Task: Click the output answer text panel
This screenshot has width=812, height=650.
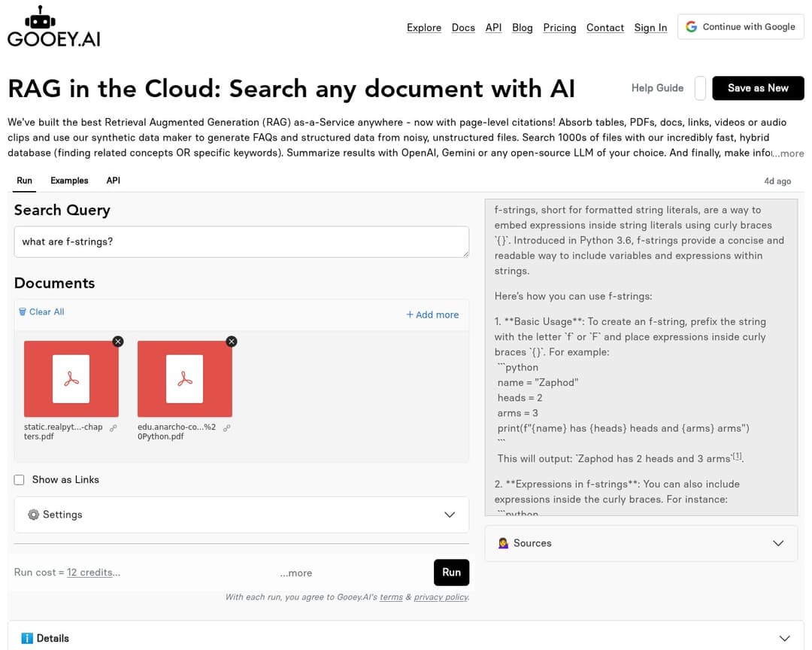Action: pos(641,357)
